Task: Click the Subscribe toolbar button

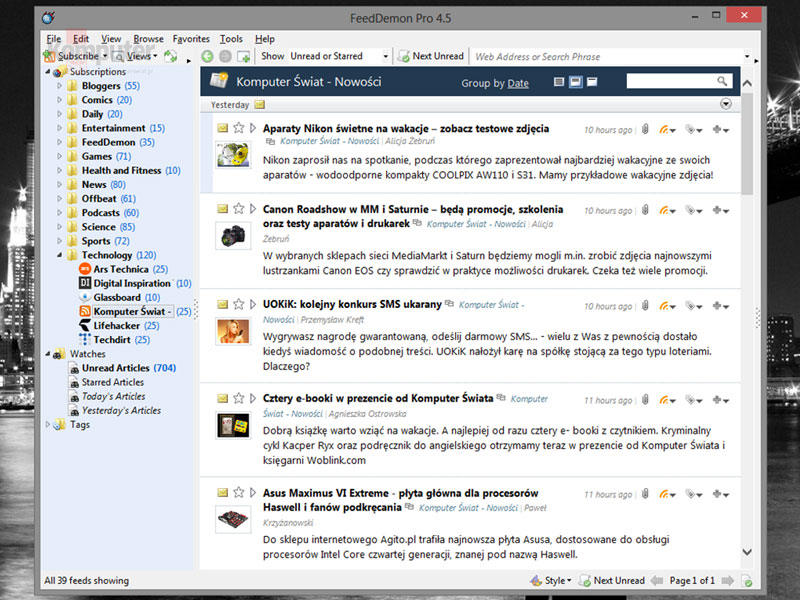Action: pyautogui.click(x=71, y=56)
